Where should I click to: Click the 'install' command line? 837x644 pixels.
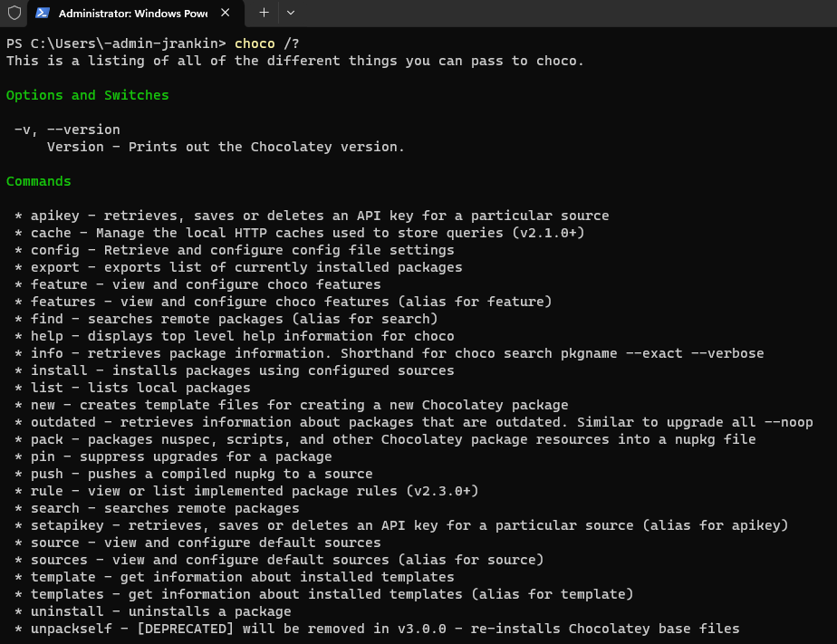pyautogui.click(x=59, y=370)
